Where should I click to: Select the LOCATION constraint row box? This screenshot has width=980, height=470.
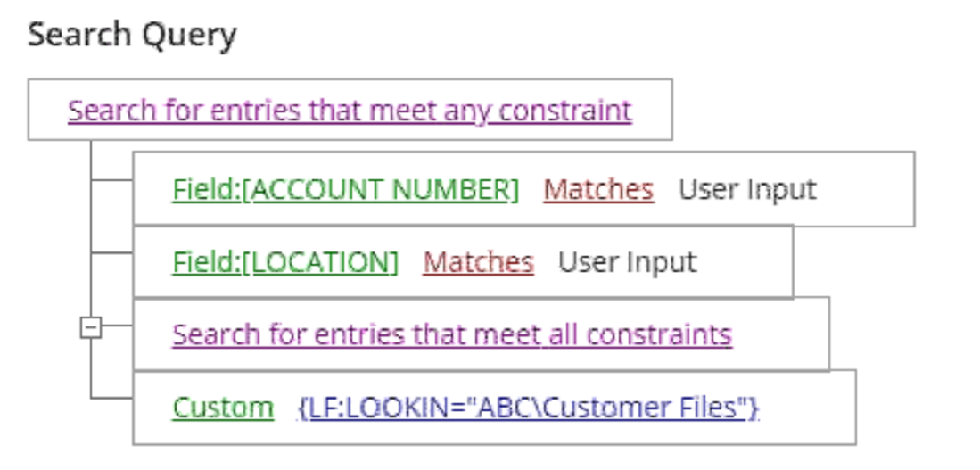463,261
